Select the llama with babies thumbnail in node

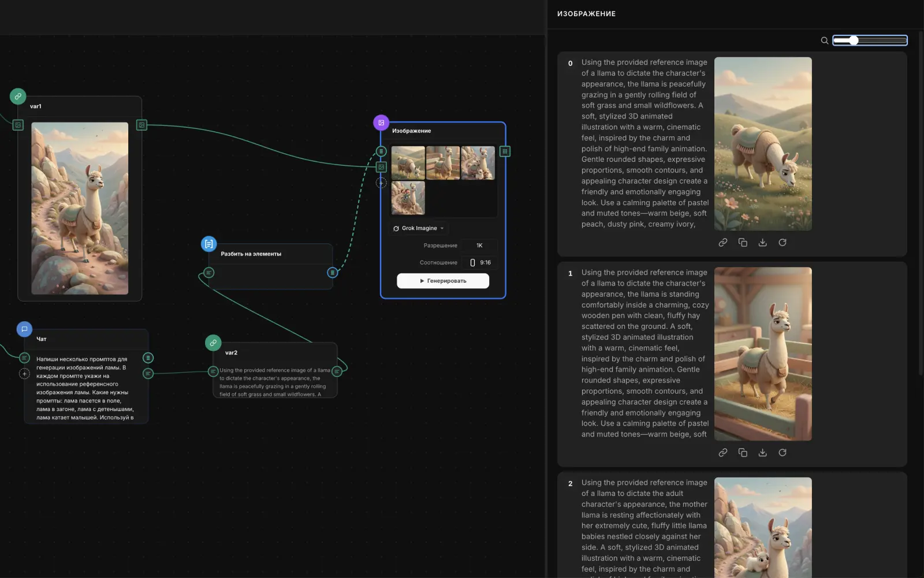click(x=478, y=163)
